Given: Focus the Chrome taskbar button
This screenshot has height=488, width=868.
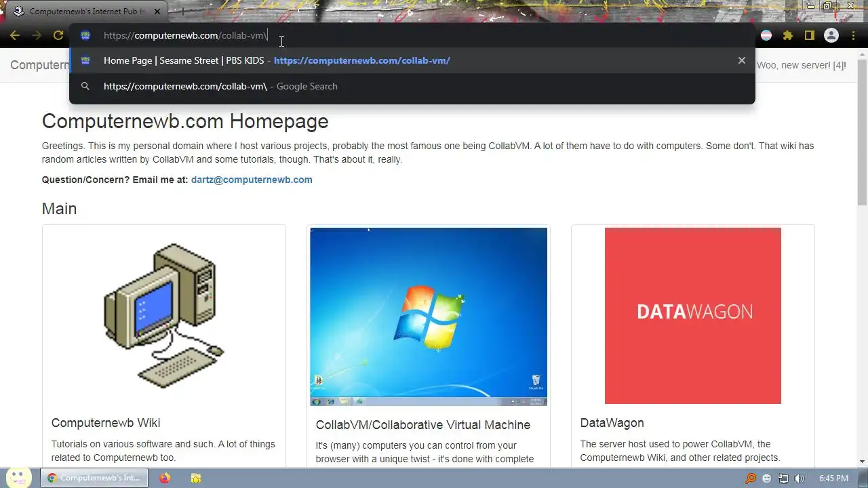Looking at the screenshot, I should pos(94,478).
